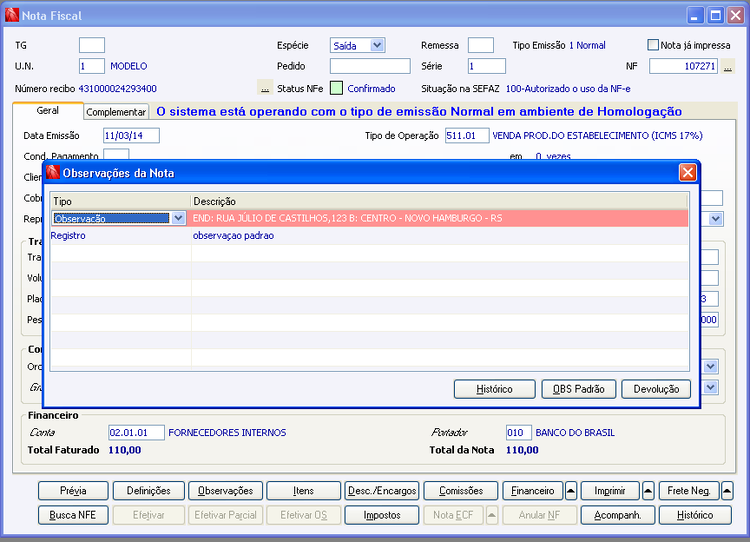The height and width of the screenshot is (542, 750).
Task: Click the NF number field 107271
Action: click(x=683, y=66)
